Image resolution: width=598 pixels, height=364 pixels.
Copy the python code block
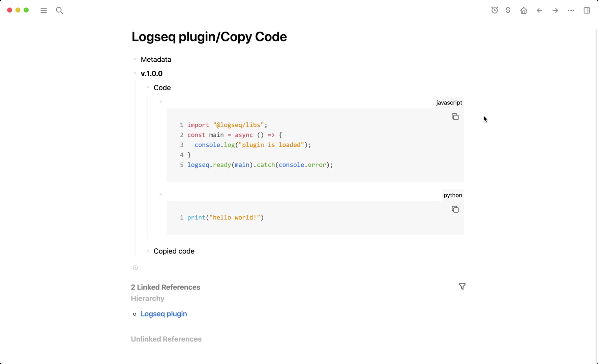(455, 209)
